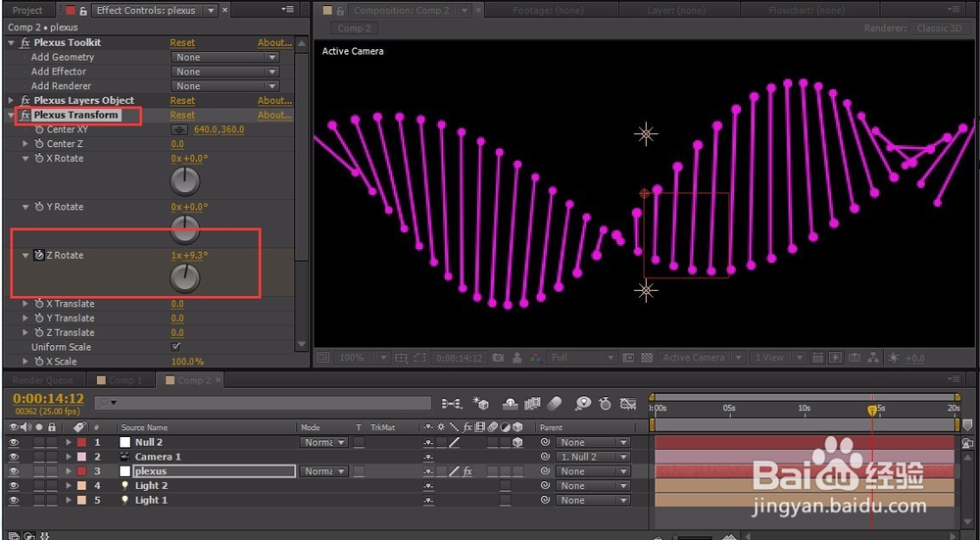
Task: Expand the Null 2 layer properties
Action: 69,443
